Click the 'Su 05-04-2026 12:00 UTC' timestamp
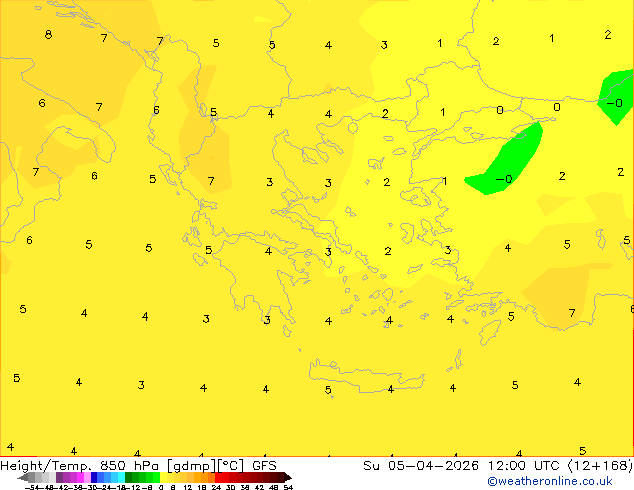The image size is (634, 490). click(x=463, y=466)
